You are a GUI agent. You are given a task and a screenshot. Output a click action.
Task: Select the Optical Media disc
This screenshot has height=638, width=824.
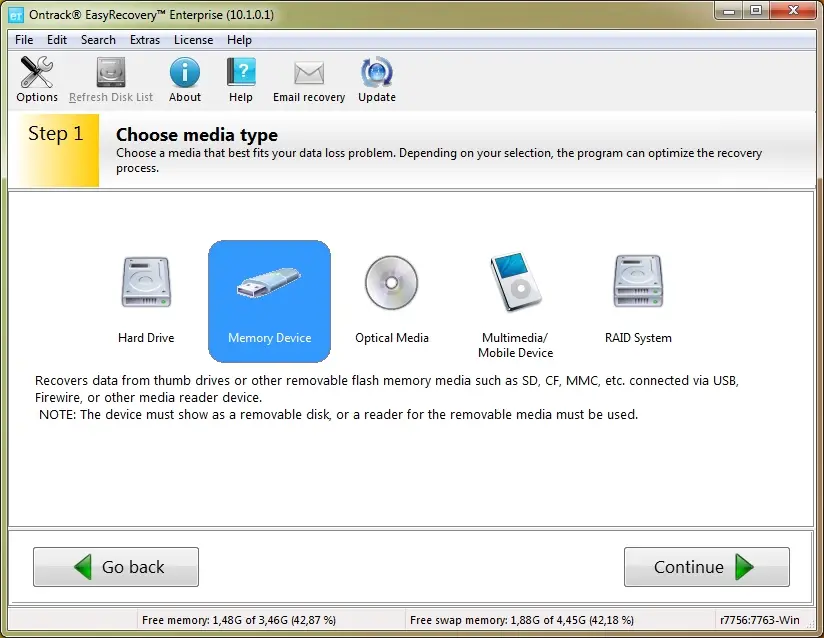point(392,300)
